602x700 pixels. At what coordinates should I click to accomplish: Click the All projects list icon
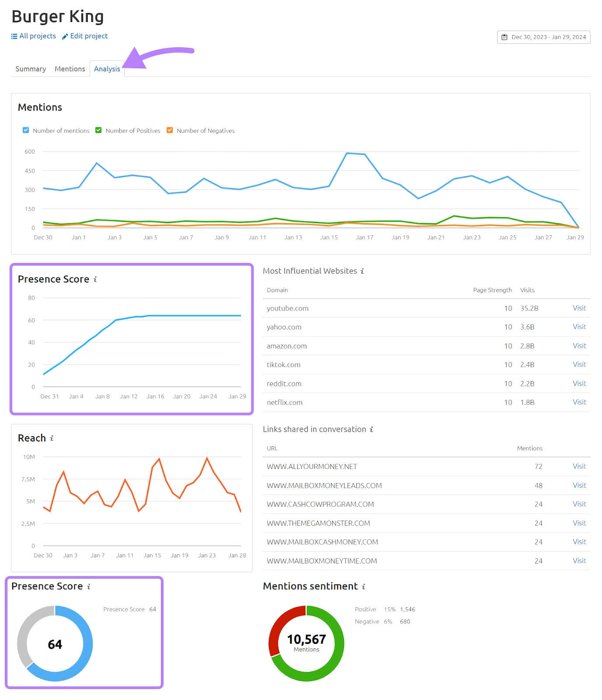click(x=14, y=36)
